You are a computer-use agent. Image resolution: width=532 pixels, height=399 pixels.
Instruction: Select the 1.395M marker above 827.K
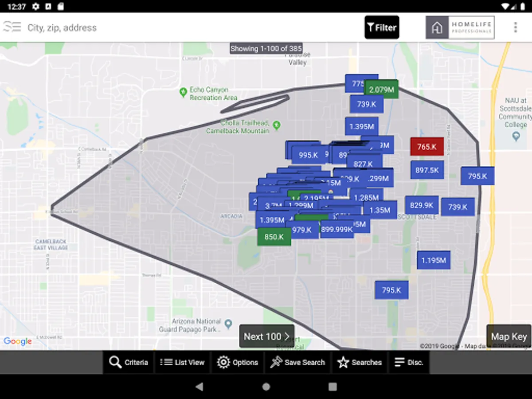pyautogui.click(x=362, y=126)
